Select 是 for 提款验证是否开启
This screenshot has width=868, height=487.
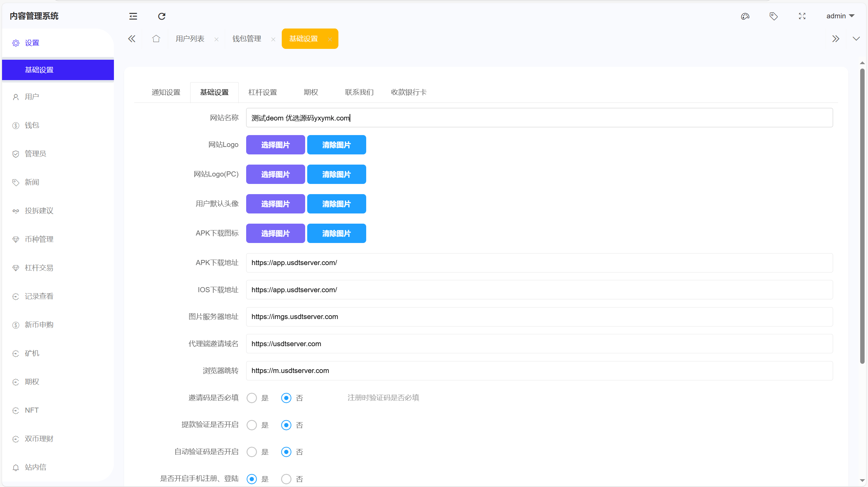(252, 425)
